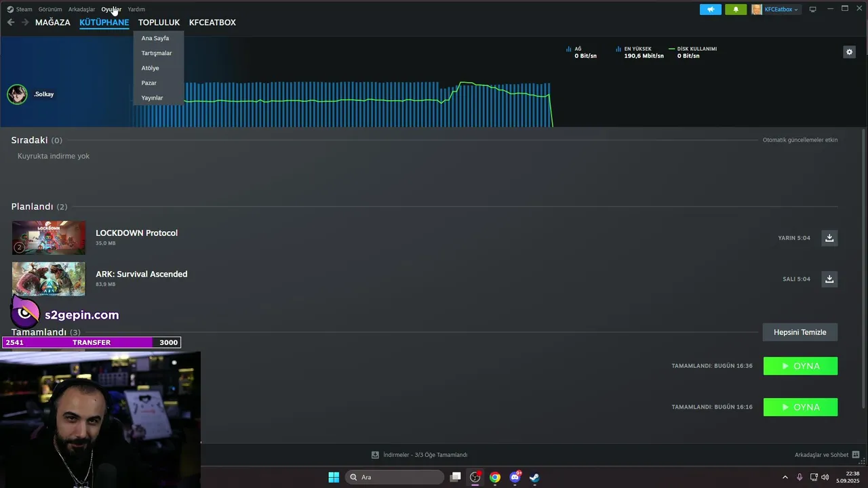Click the LOCKDOWN Protocol thumbnail
The image size is (868, 488).
[49, 238]
